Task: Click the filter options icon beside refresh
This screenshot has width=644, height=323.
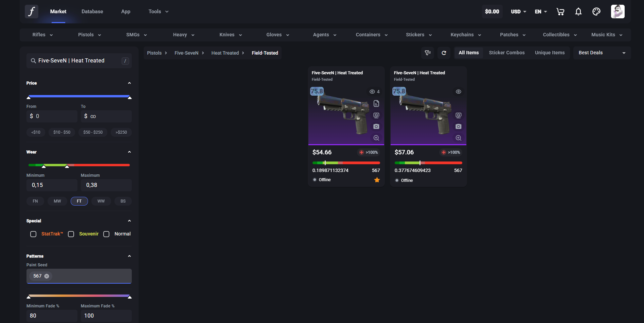Action: pyautogui.click(x=428, y=53)
